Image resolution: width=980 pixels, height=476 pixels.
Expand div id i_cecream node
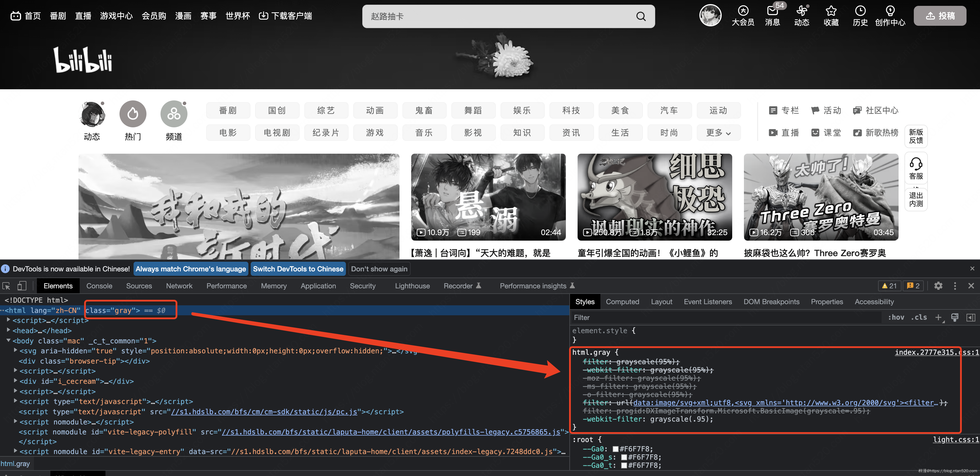coord(15,381)
